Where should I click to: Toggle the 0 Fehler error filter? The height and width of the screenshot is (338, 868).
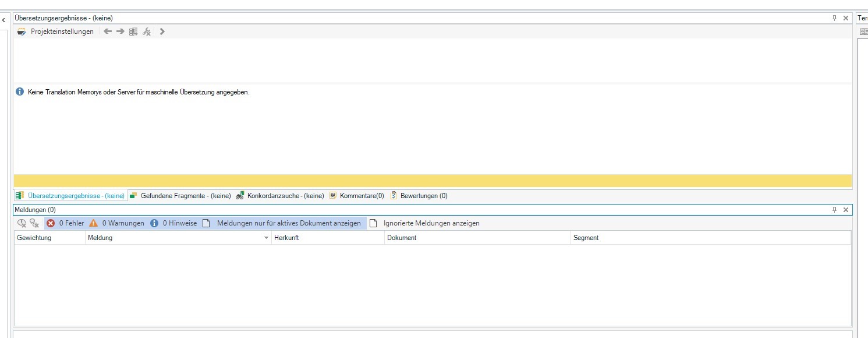65,223
